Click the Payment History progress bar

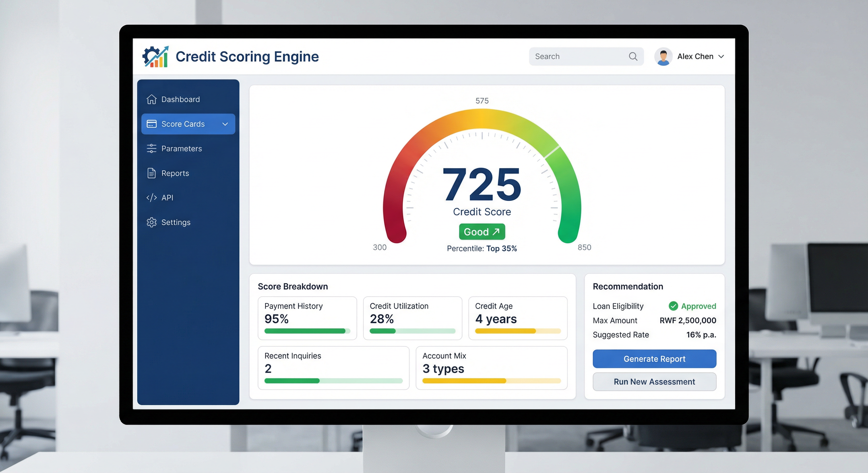coord(307,331)
